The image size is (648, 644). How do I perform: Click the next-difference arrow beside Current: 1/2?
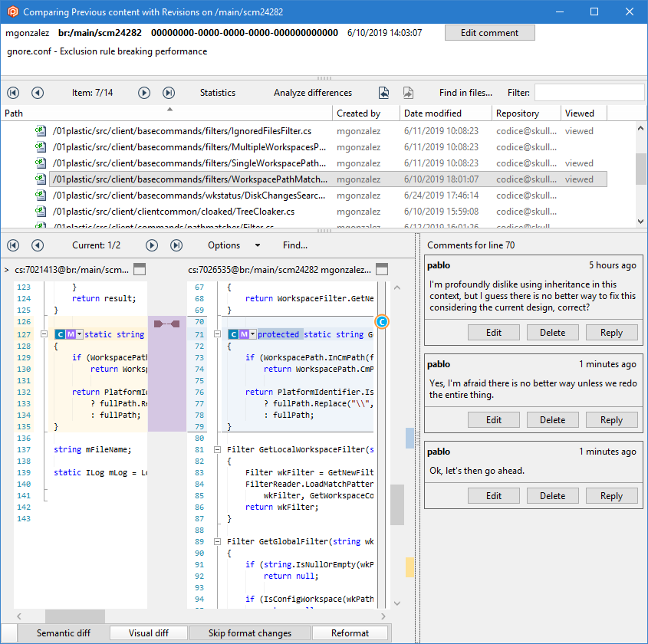(151, 245)
